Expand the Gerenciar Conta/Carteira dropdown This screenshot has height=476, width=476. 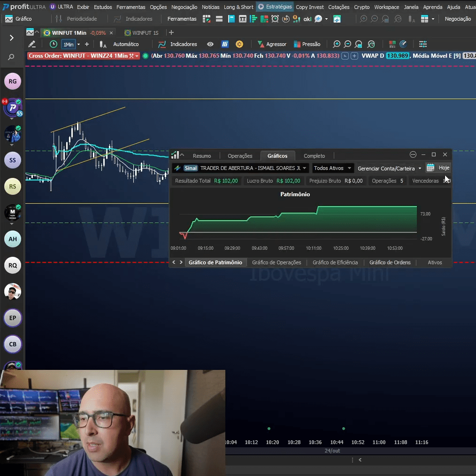[x=389, y=168]
